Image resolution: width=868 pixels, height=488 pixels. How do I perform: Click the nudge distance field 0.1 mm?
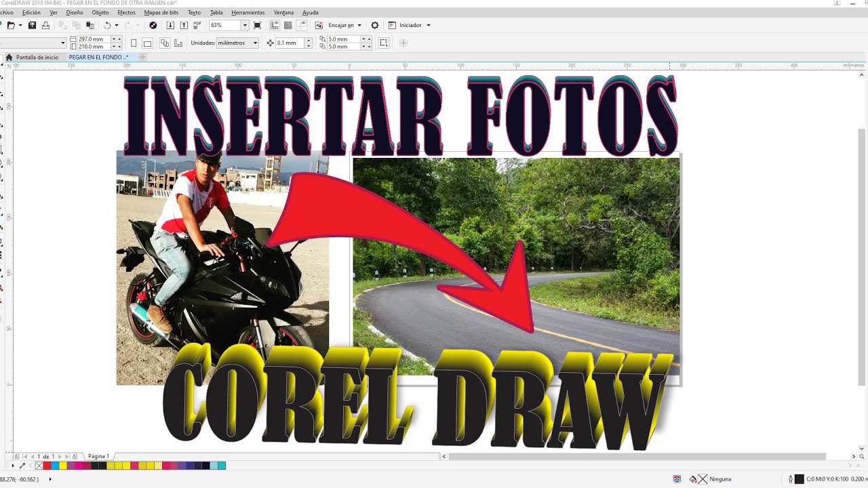290,43
